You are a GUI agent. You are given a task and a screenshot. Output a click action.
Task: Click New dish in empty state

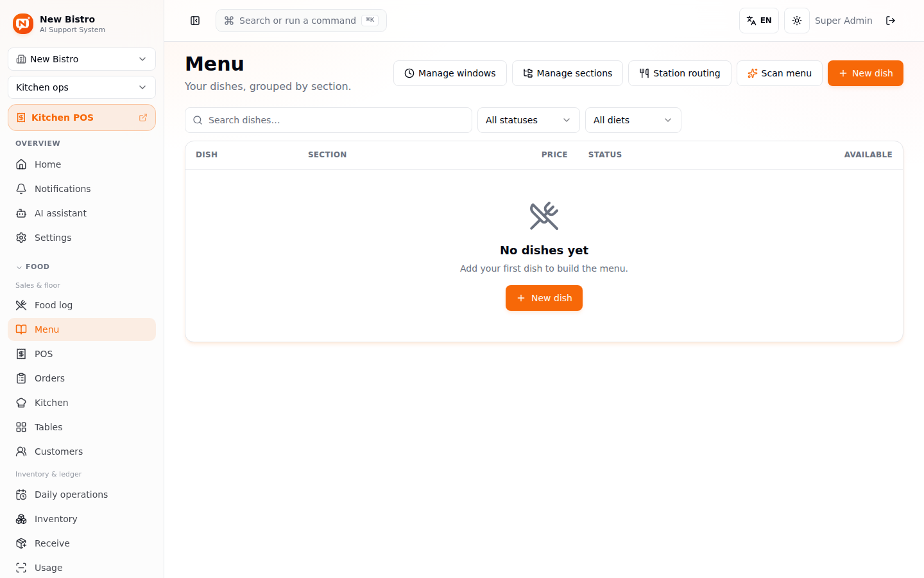544,298
